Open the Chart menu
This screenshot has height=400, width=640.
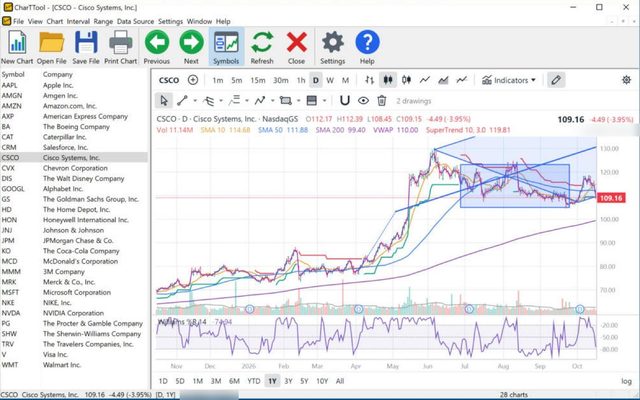click(x=54, y=21)
